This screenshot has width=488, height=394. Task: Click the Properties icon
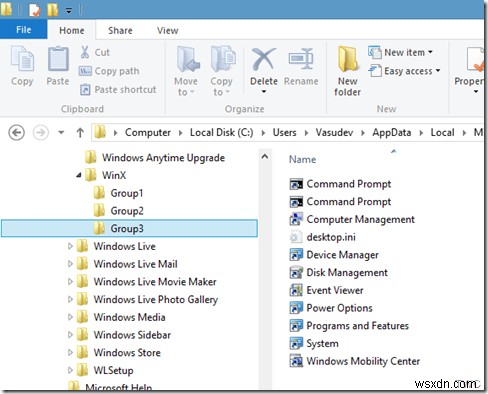[x=475, y=60]
